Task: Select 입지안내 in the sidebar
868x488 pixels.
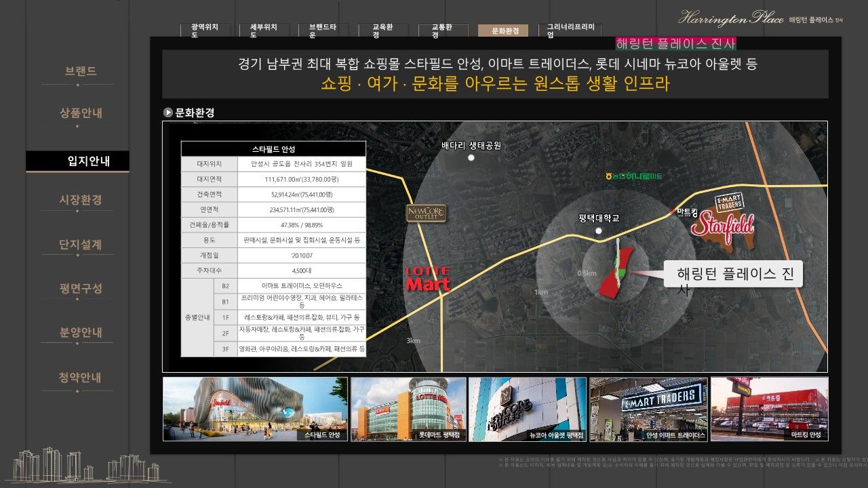Action: tap(77, 161)
